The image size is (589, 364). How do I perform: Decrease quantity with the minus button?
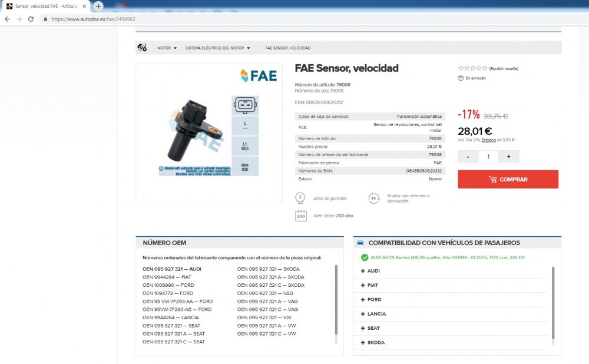click(468, 157)
